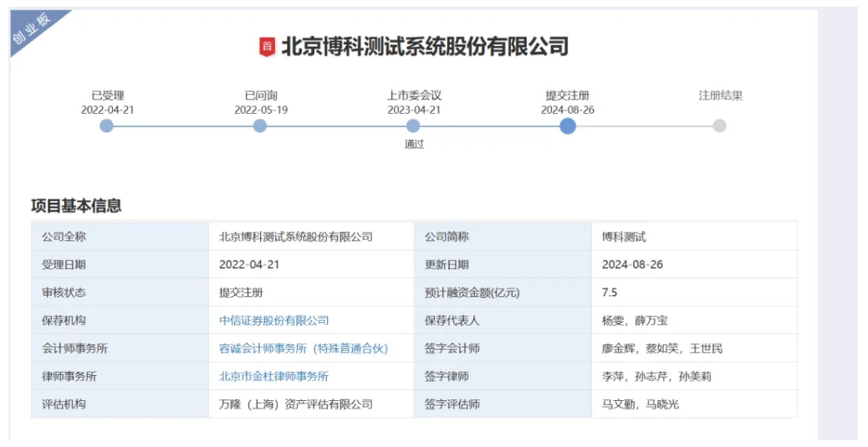This screenshot has width=868, height=447.
Task: Click the 2023-04-21 date under 上市委会议
Action: 414,110
